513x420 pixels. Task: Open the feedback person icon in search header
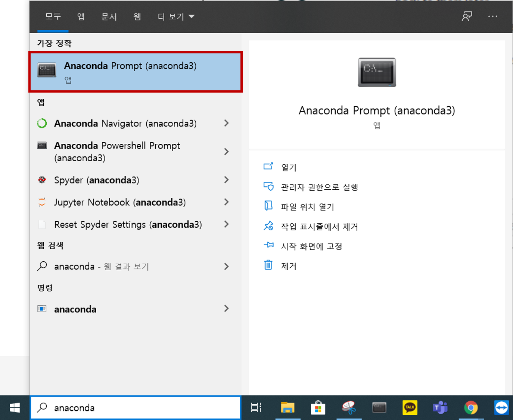click(467, 16)
